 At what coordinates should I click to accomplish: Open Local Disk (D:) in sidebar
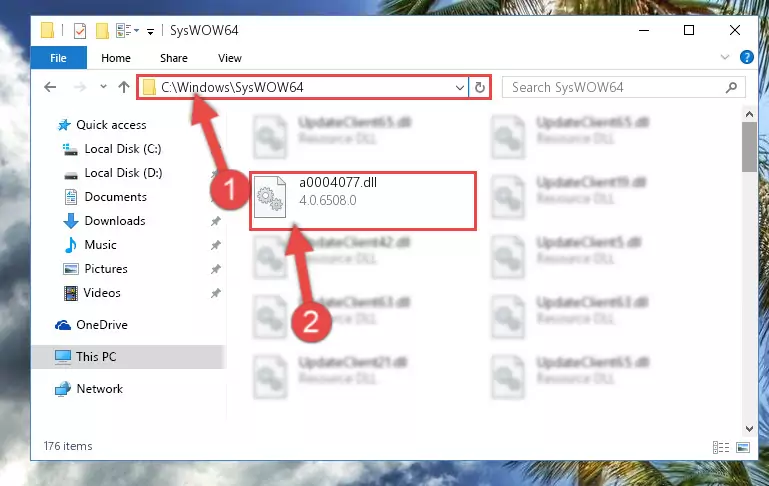tap(123, 173)
